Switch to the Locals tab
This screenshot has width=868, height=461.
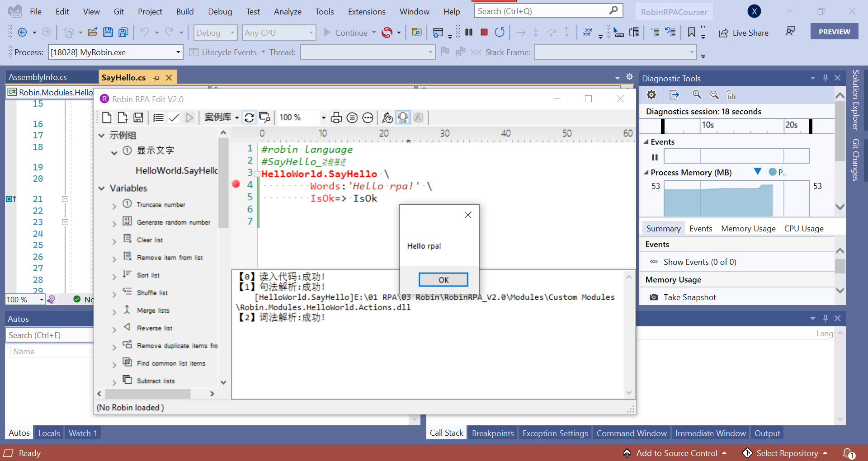[x=49, y=433]
